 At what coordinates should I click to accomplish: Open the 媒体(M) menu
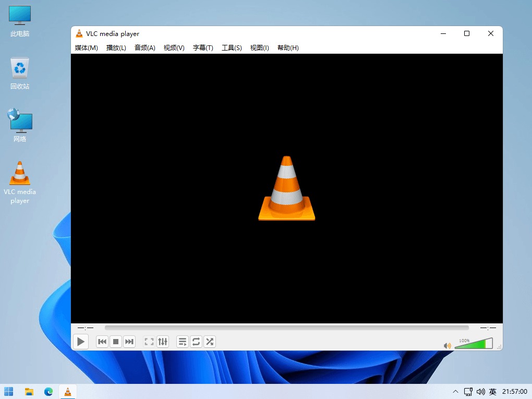click(x=86, y=48)
